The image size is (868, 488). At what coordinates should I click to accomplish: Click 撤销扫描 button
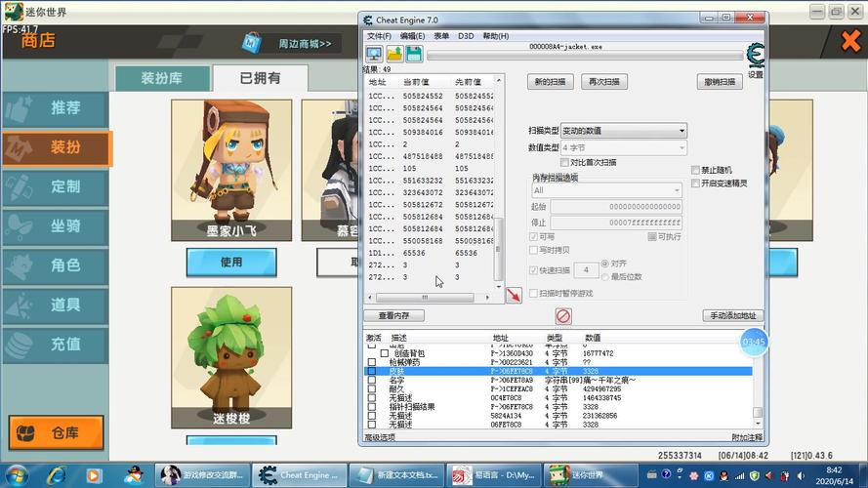point(720,82)
